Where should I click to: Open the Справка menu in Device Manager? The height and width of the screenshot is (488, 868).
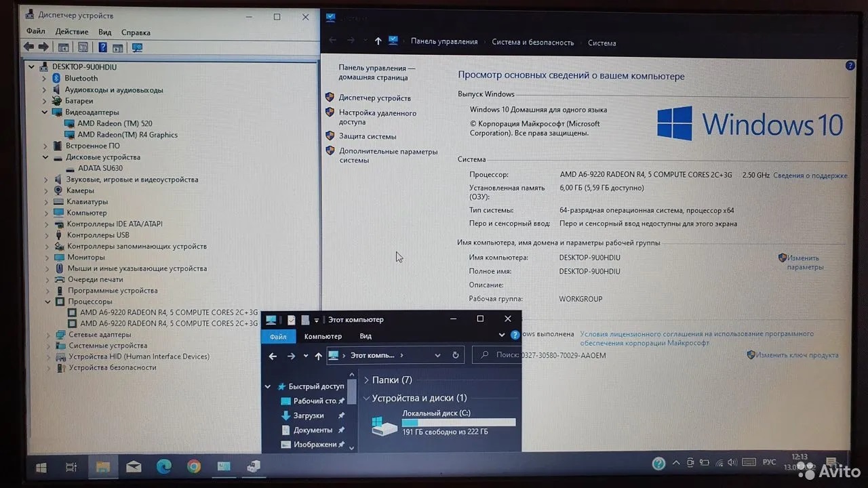tap(136, 32)
